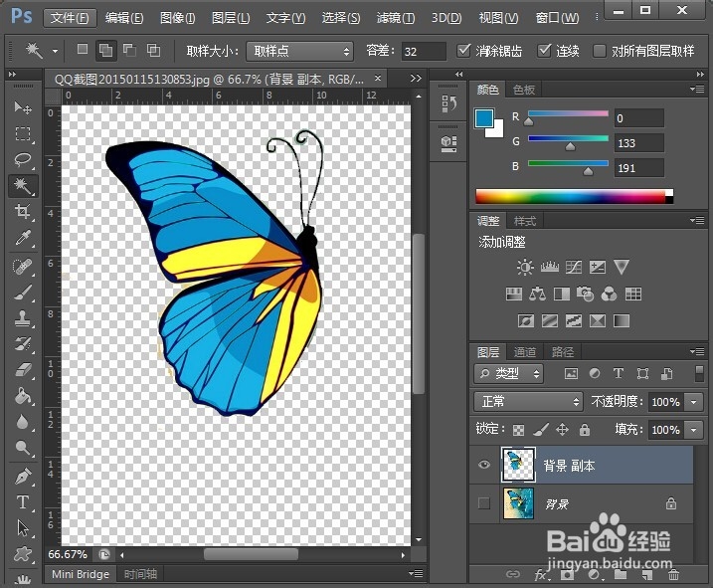The width and height of the screenshot is (713, 588).
Task: Click the tolerance input field
Action: click(x=424, y=51)
